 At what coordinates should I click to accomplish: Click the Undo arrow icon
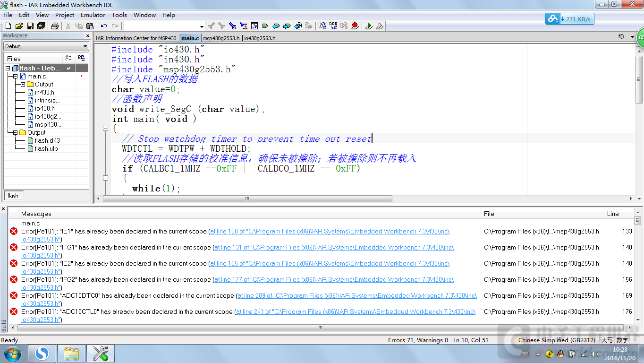pos(104,26)
